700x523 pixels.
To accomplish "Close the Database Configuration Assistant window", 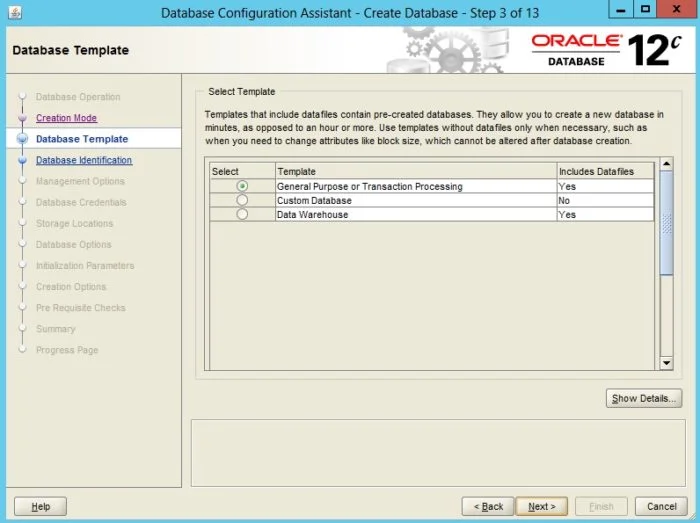I will 676,9.
